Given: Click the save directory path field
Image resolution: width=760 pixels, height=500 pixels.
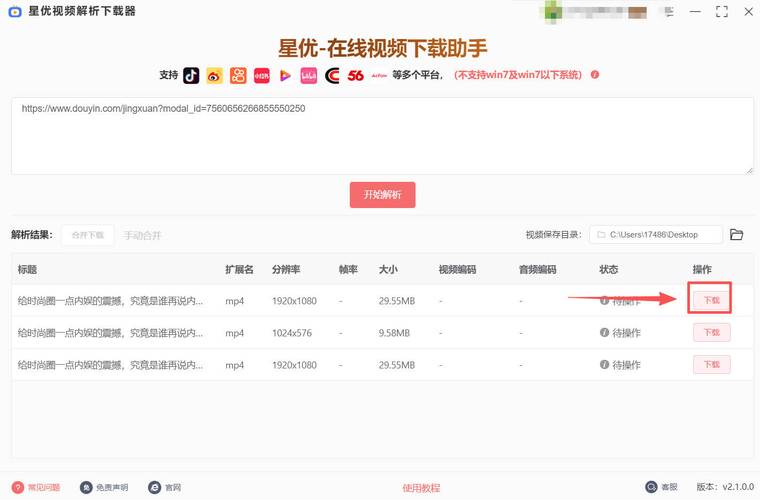Looking at the screenshot, I should point(656,234).
